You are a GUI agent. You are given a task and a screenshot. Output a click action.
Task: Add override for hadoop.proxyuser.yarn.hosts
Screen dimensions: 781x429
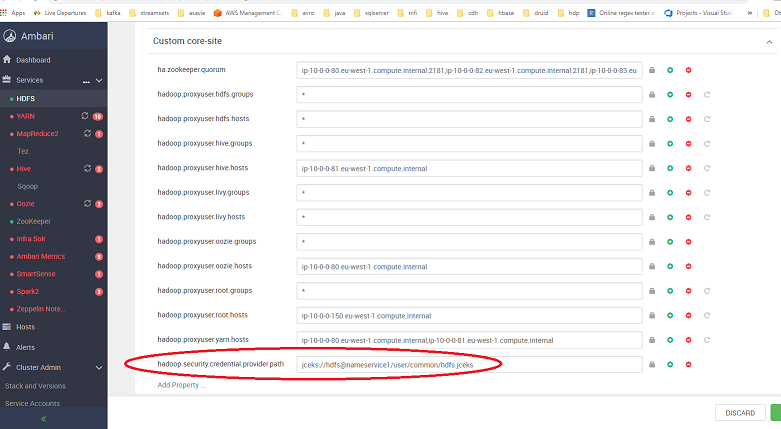[x=670, y=340]
